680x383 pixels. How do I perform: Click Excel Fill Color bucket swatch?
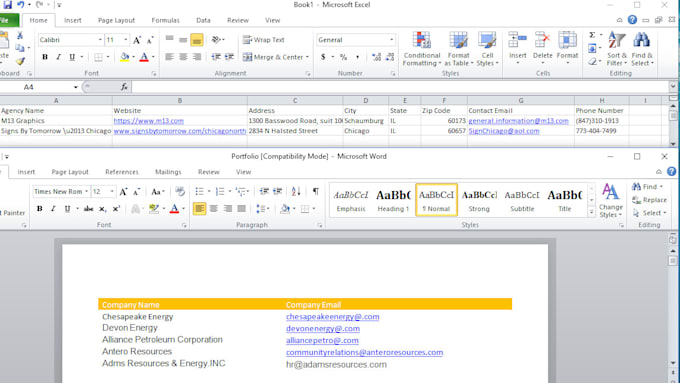[x=124, y=57]
